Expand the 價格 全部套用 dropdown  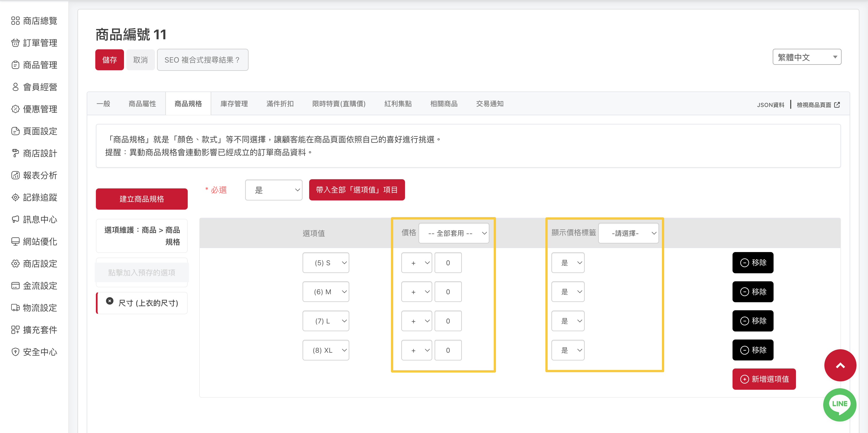(454, 233)
